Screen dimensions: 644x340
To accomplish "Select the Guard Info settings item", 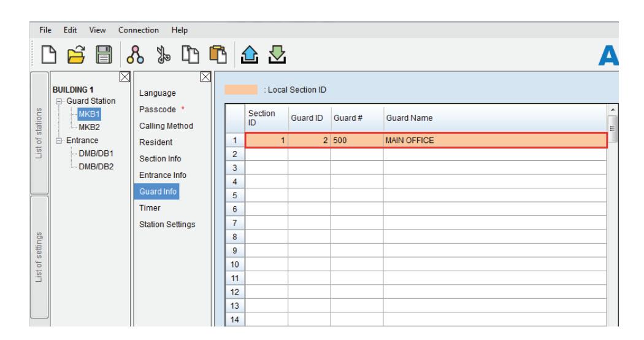I will (157, 191).
